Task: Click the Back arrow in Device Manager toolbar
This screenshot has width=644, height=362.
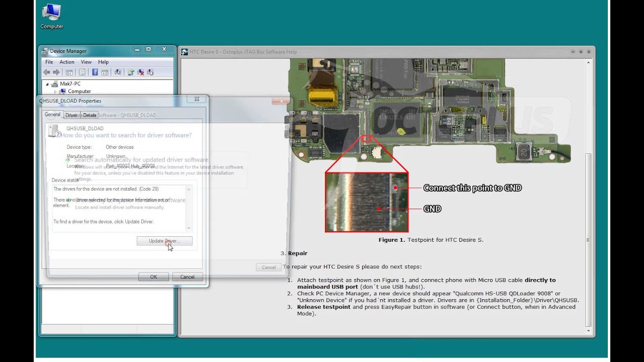Action: tap(47, 72)
